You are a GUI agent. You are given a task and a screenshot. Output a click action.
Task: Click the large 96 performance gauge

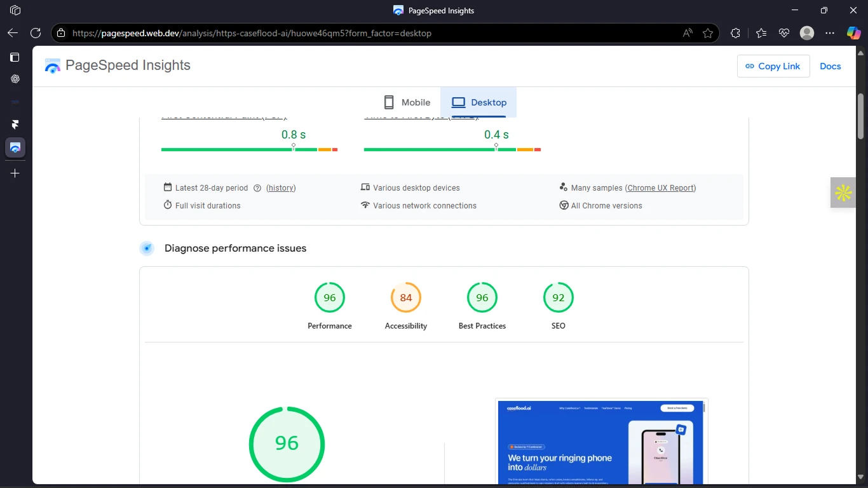[287, 444]
